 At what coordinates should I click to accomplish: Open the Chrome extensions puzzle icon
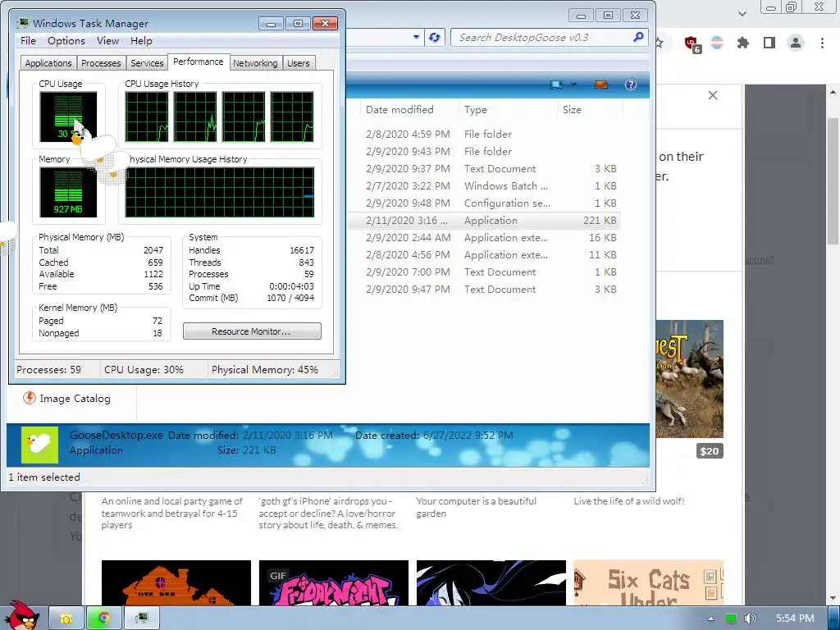click(x=742, y=43)
